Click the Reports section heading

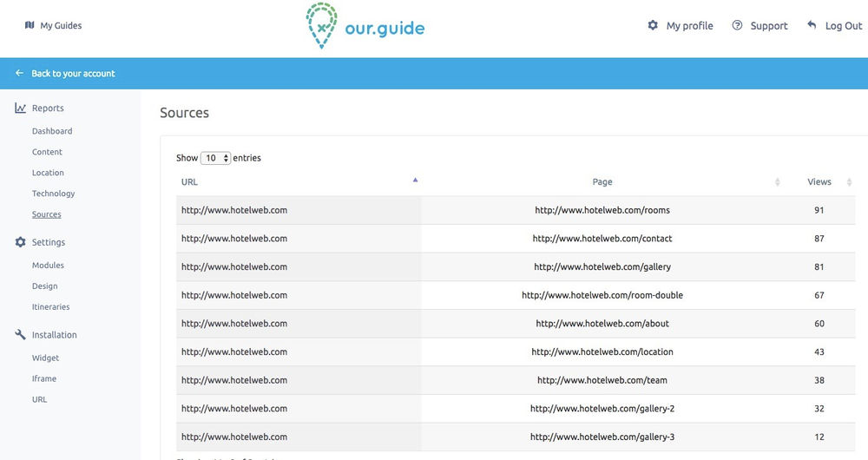(48, 108)
